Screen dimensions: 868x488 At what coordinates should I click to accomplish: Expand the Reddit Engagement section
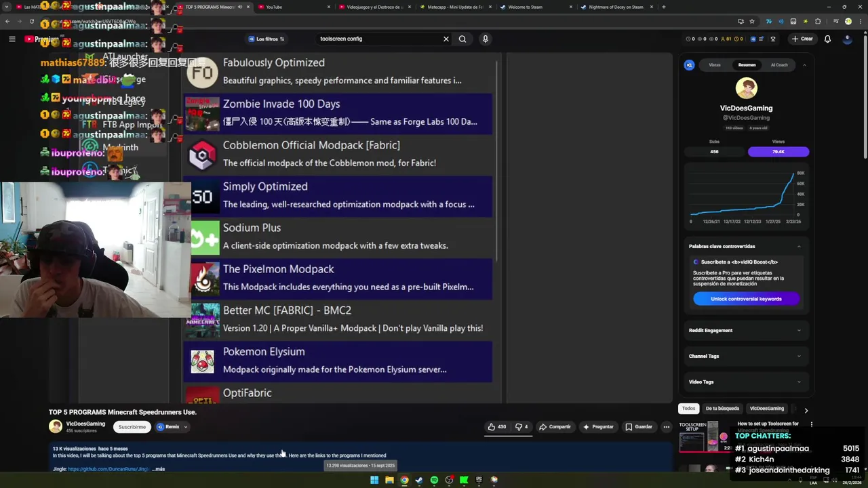pyautogui.click(x=746, y=331)
